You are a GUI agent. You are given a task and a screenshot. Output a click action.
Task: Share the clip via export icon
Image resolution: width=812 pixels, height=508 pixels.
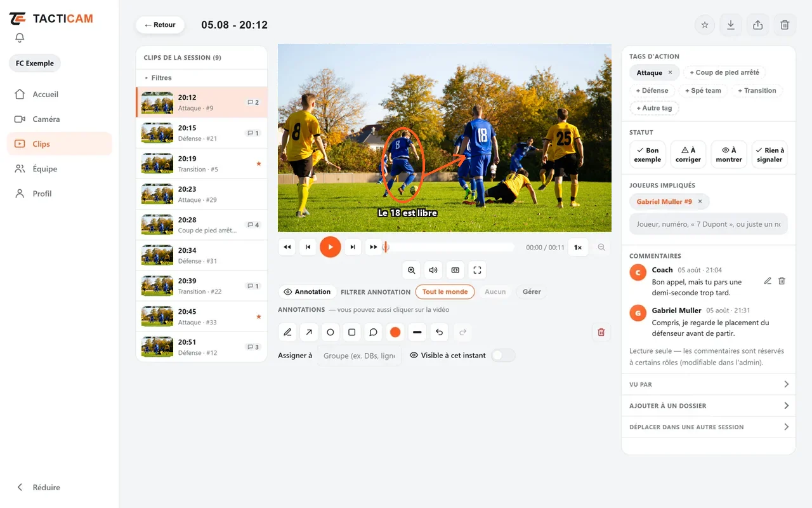[757, 25]
